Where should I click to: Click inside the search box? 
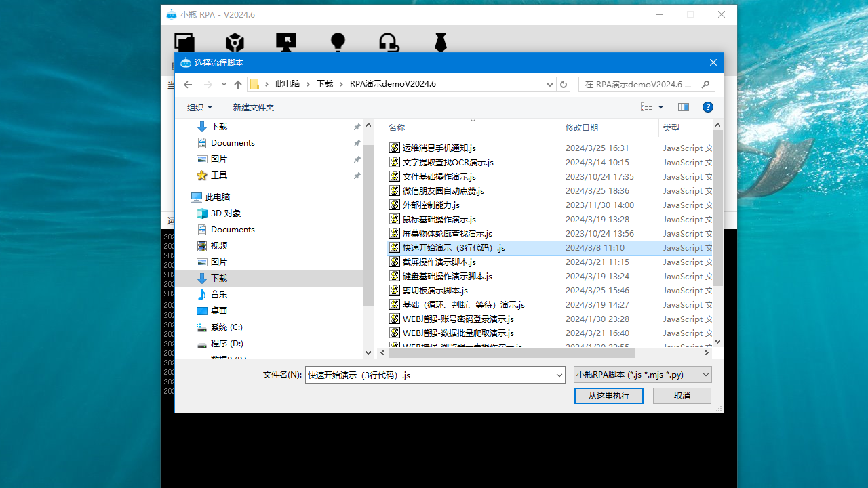pyautogui.click(x=644, y=84)
